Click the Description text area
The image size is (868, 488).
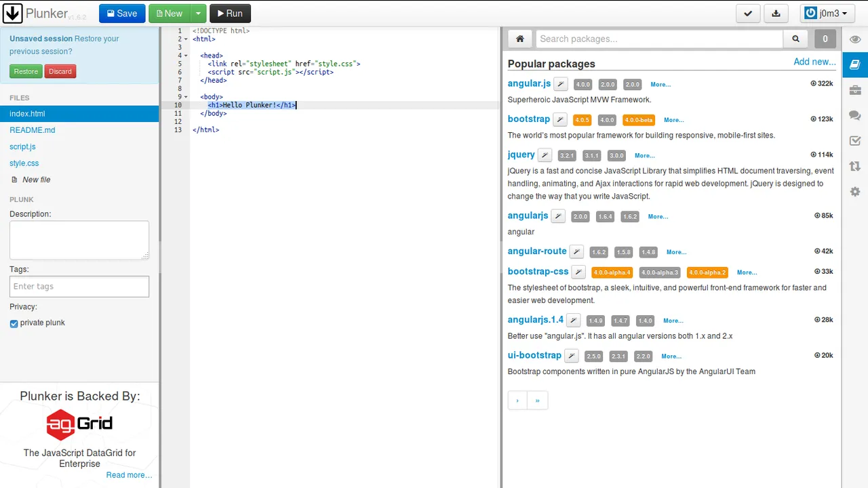pyautogui.click(x=79, y=240)
